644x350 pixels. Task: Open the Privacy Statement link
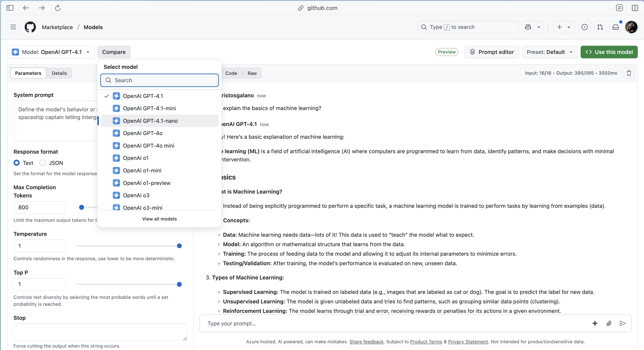click(x=468, y=342)
